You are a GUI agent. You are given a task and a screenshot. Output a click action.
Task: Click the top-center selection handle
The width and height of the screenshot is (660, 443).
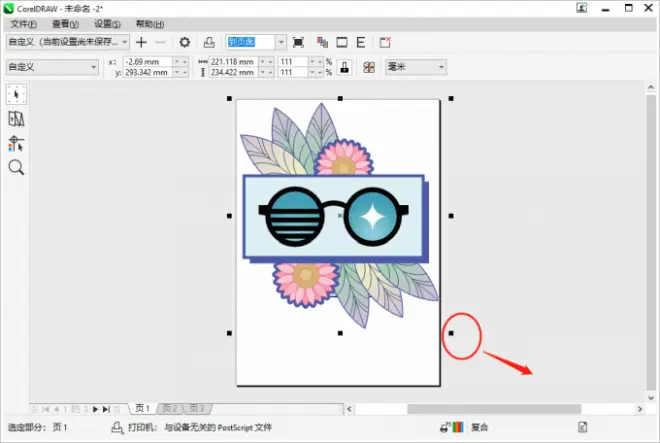point(340,99)
